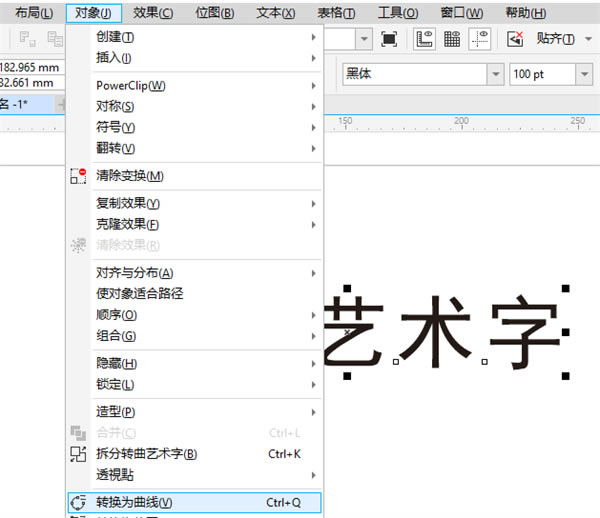Image resolution: width=600 pixels, height=518 pixels.
Task: Click the 艺术字 text object on canvas
Action: click(444, 332)
